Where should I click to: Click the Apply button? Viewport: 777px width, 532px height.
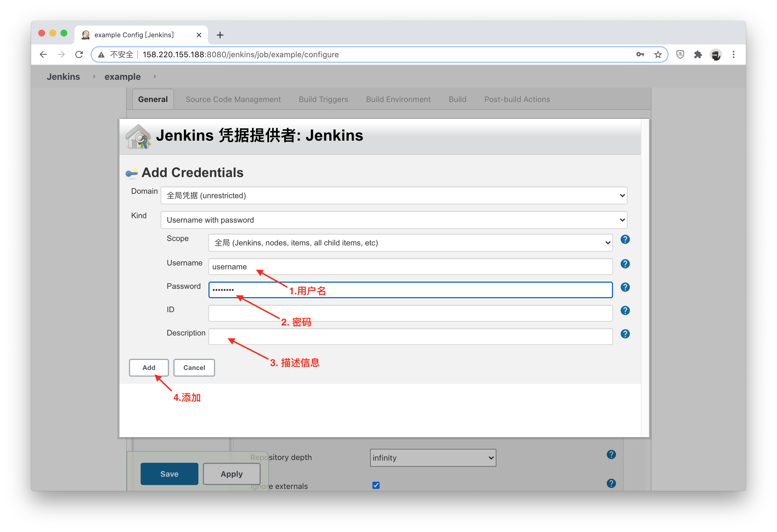231,474
